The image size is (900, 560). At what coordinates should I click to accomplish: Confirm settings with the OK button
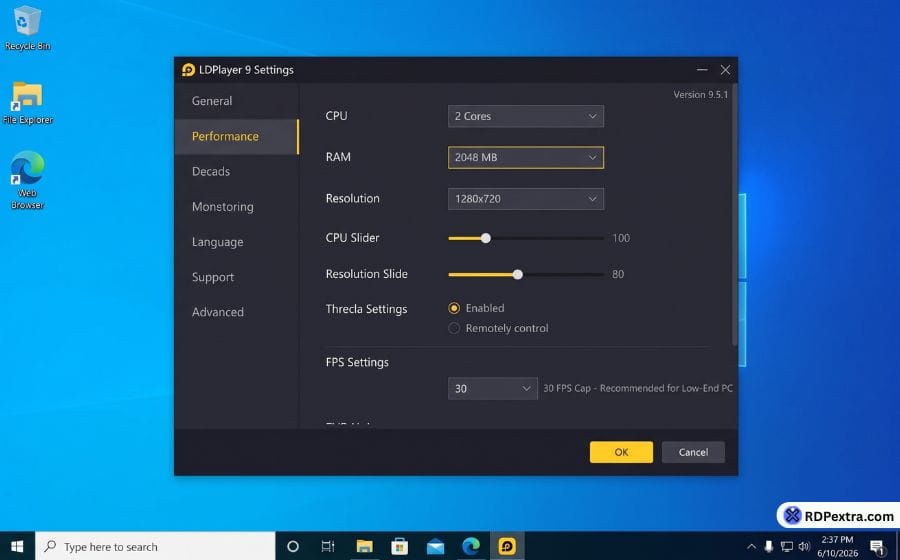(621, 452)
